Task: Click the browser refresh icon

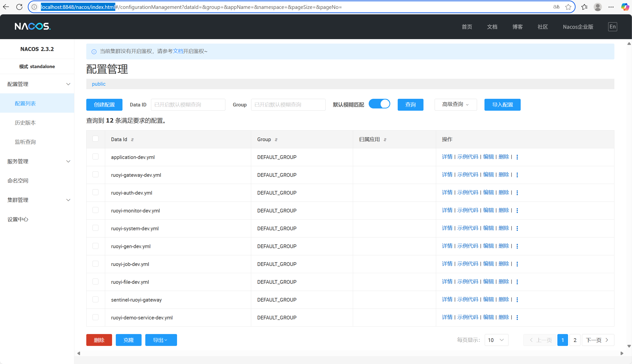Action: tap(19, 7)
